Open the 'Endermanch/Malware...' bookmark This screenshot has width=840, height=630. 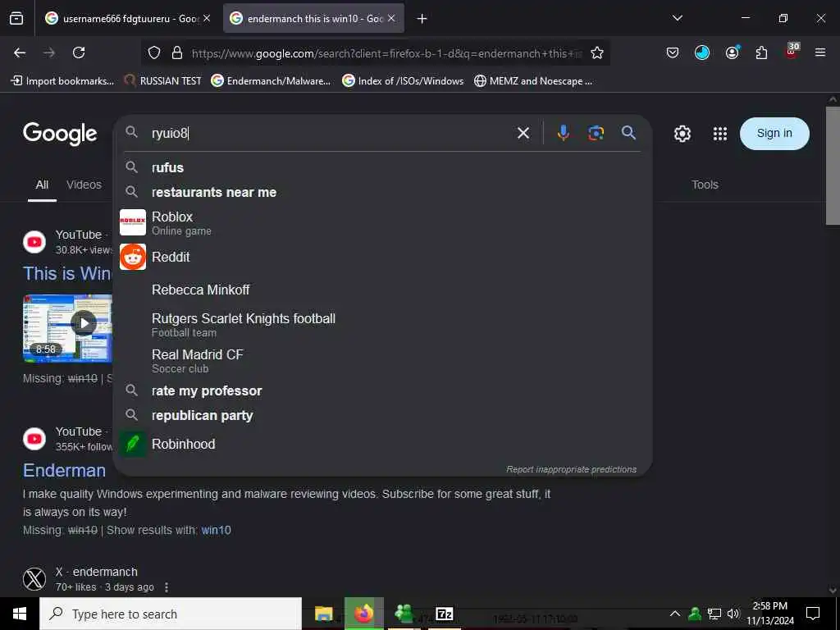(271, 81)
